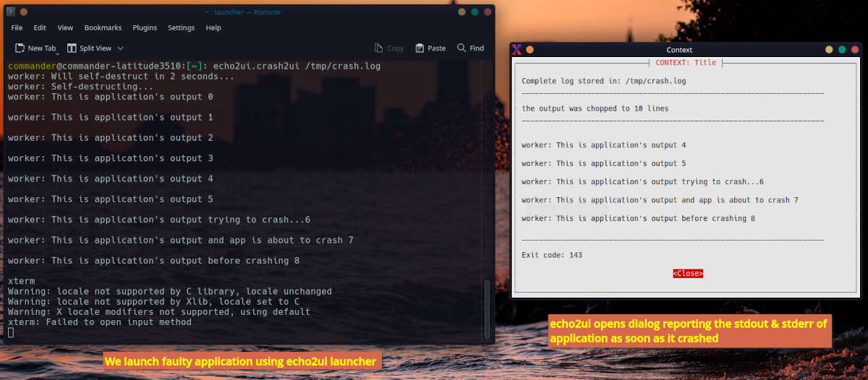868x380 pixels.
Task: Click 'the output was chopped to 10 lines'
Action: [595, 108]
